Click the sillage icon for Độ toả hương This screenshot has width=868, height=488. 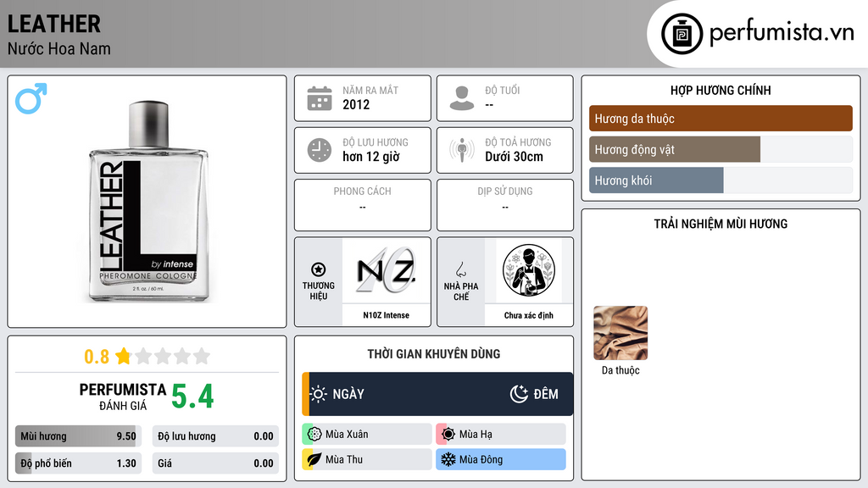tap(462, 150)
